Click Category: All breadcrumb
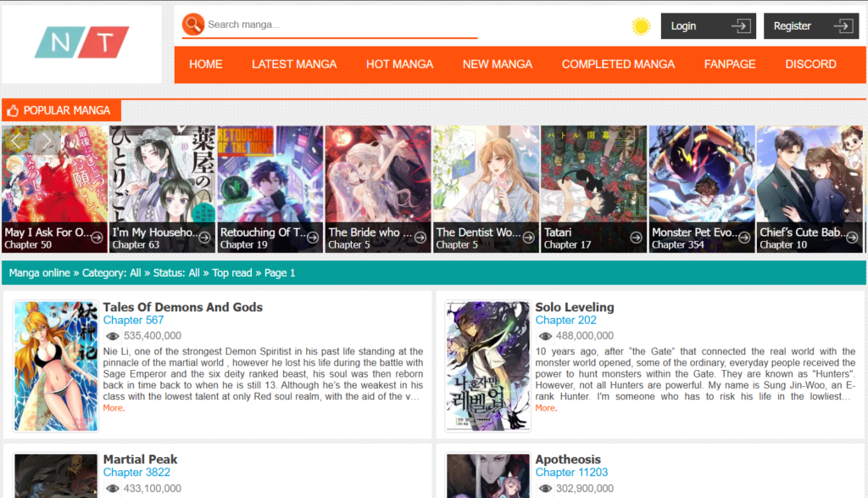The height and width of the screenshot is (498, 868). tap(111, 273)
